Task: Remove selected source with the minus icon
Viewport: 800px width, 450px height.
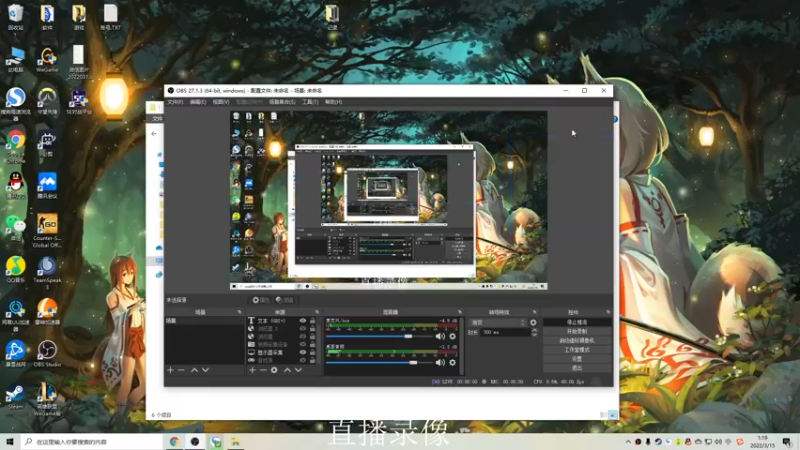Action: pyautogui.click(x=263, y=370)
